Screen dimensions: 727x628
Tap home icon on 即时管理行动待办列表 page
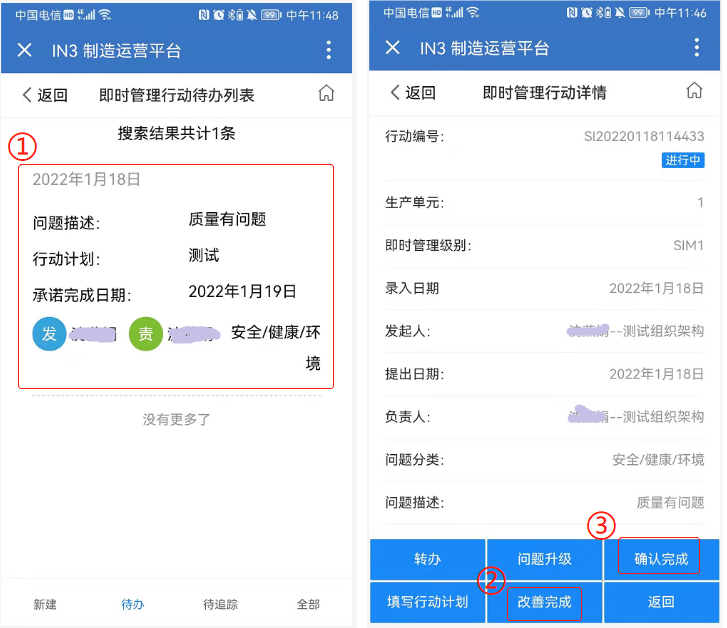pyautogui.click(x=326, y=94)
